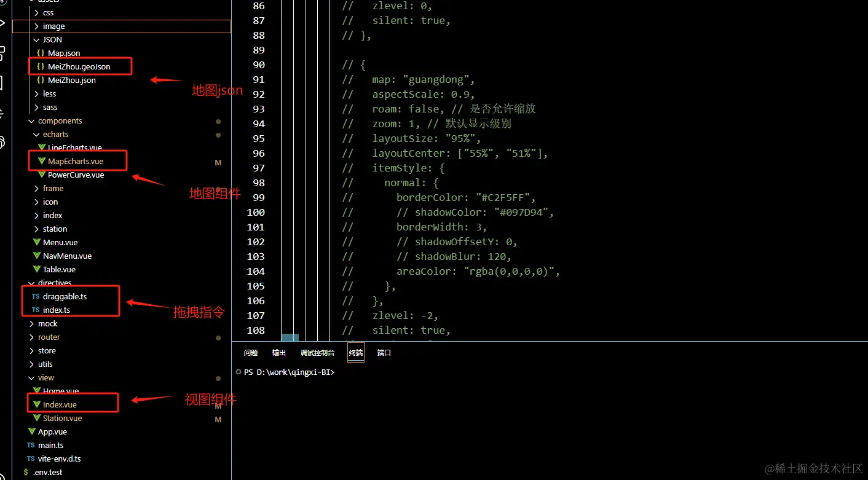Click the Vue logo next to Table.vue
Screen dimensions: 868x480
(37, 270)
